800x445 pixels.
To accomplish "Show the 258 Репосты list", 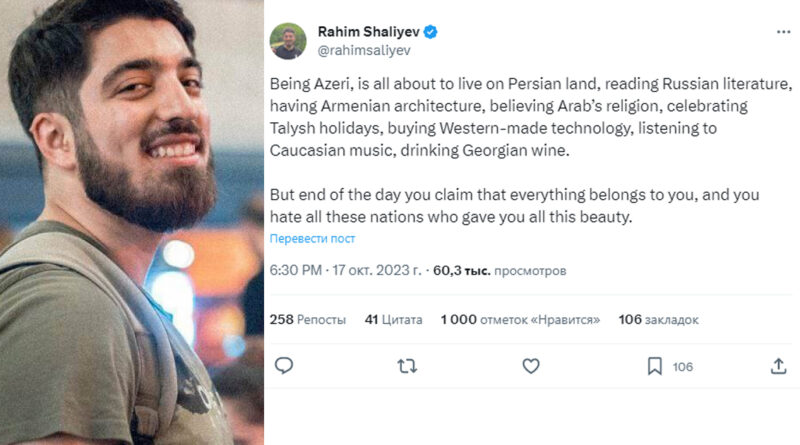I will (x=308, y=320).
